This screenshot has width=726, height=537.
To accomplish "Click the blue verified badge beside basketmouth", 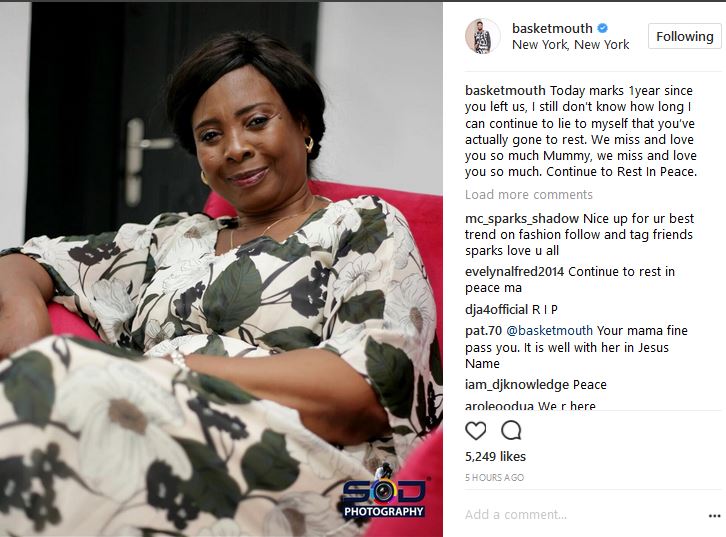I will click(x=602, y=28).
